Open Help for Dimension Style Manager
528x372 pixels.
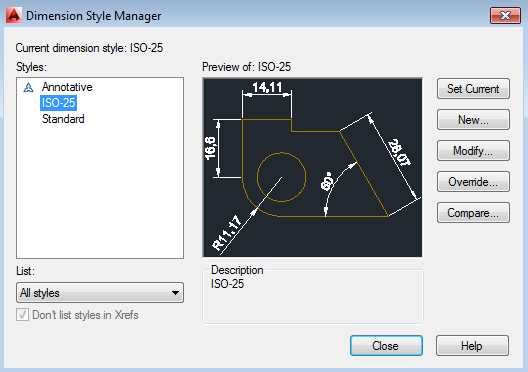(x=472, y=345)
